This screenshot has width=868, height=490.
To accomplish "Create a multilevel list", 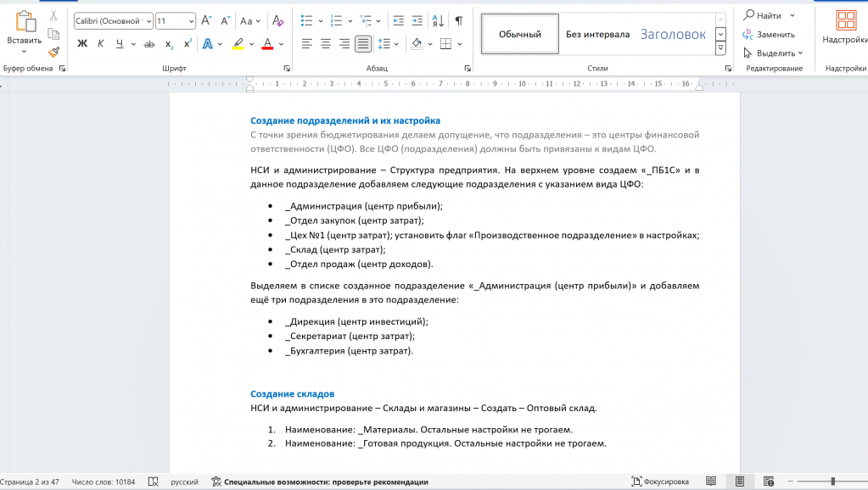I will 366,21.
